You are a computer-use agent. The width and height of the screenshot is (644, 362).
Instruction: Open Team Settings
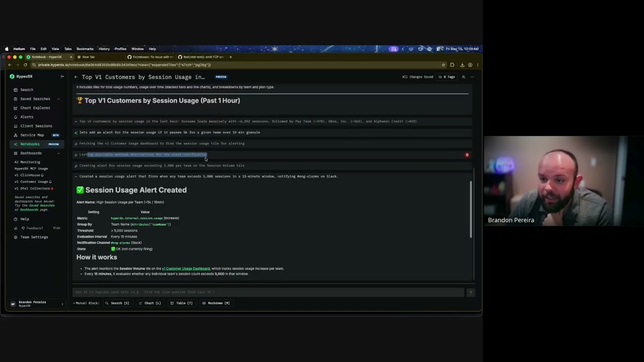(34, 237)
